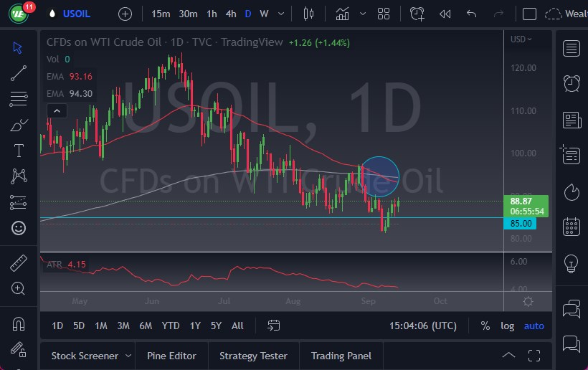Open candlestick chart style selector
588x370 pixels.
click(309, 14)
